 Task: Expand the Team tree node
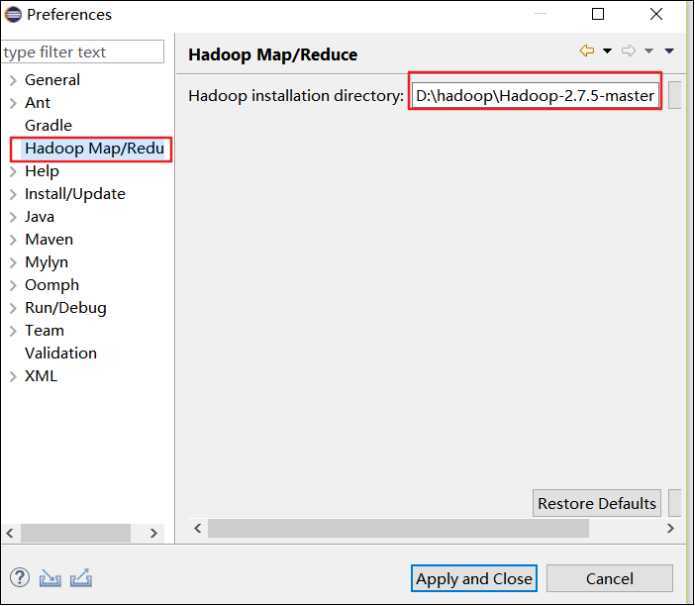pyautogui.click(x=13, y=331)
